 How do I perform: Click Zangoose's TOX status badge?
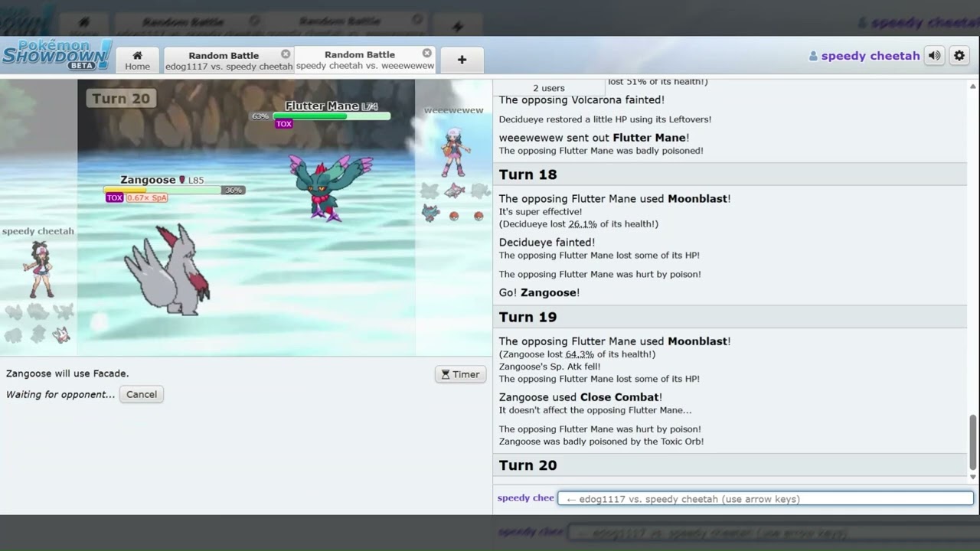[115, 197]
